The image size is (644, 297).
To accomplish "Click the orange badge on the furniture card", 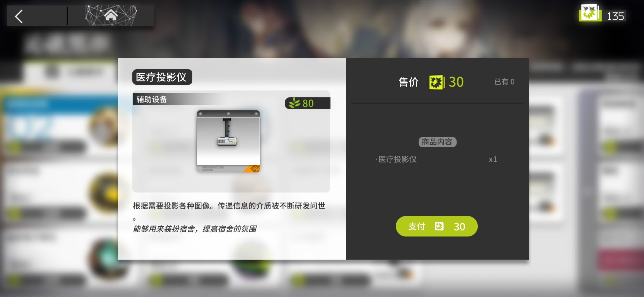I will point(253,168).
